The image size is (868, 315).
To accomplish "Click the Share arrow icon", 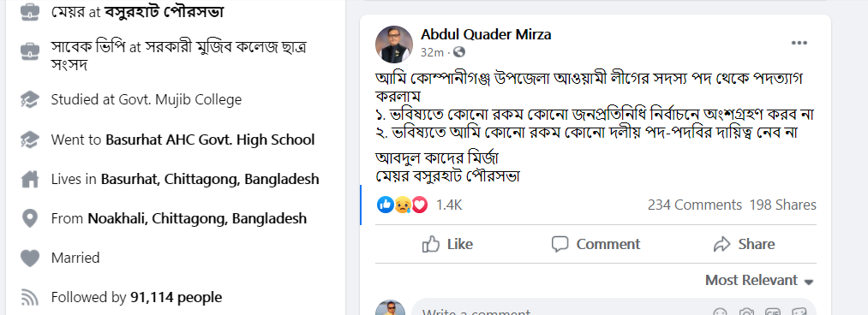I will click(722, 244).
